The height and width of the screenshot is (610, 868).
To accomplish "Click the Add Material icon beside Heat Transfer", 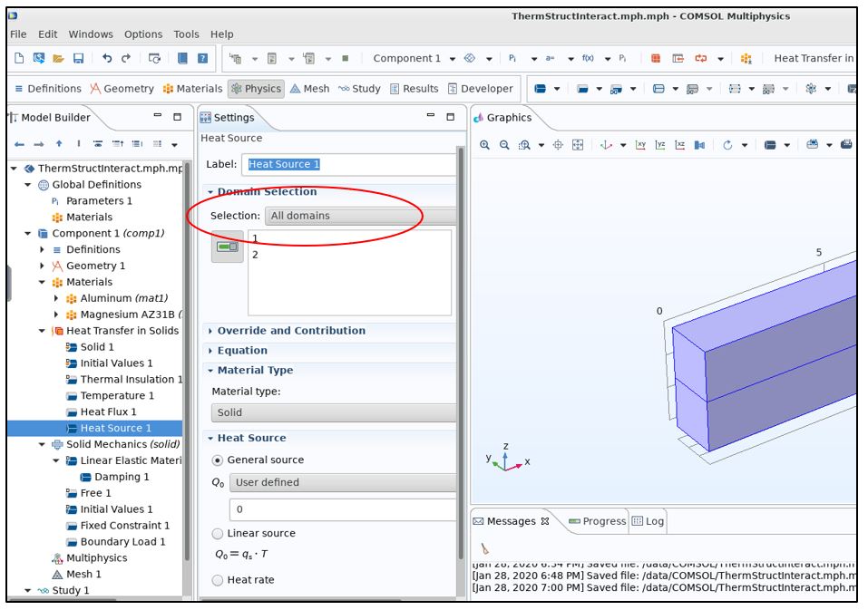I will (746, 58).
